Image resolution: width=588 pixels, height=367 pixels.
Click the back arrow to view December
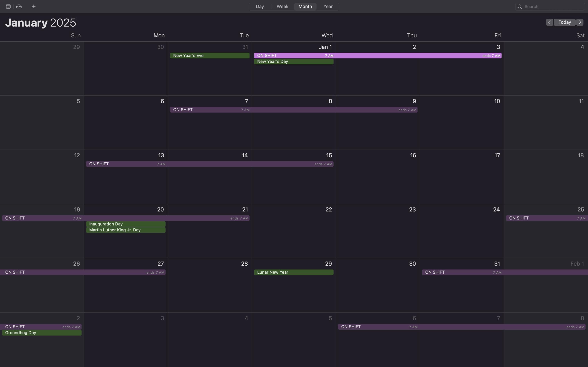[549, 22]
